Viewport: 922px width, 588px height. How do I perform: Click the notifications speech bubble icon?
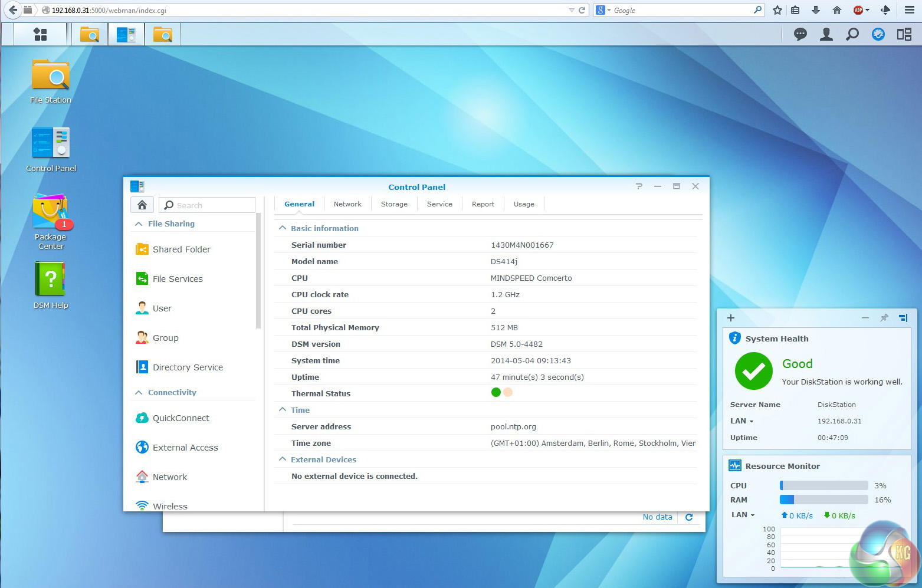pos(800,34)
